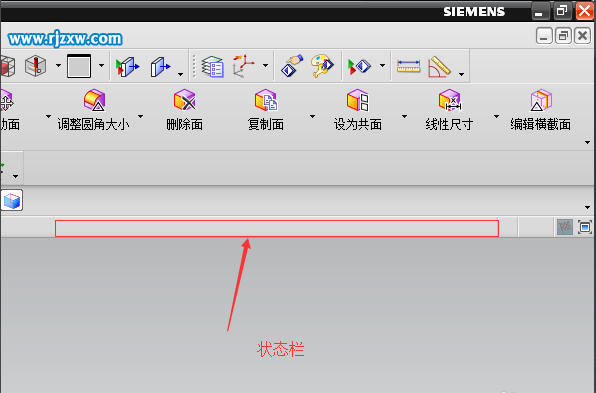Select the shaded cube rendering style icon
The image size is (596, 393).
[x=35, y=66]
